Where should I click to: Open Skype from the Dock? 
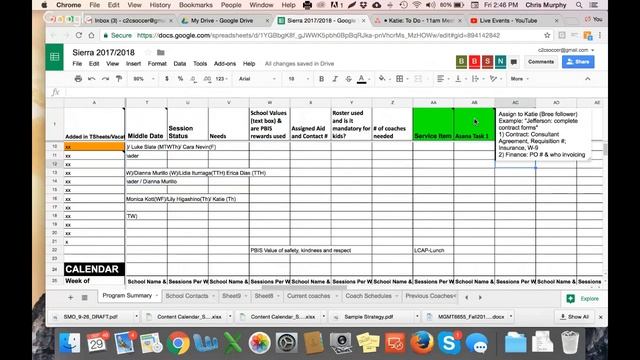[x=449, y=343]
